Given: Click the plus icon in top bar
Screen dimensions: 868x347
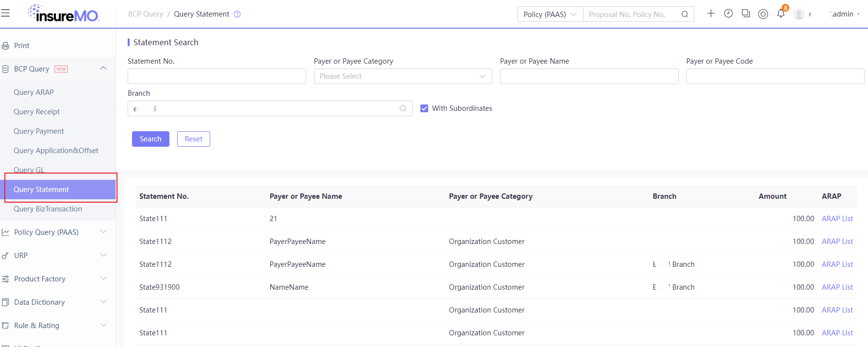Looking at the screenshot, I should 711,14.
